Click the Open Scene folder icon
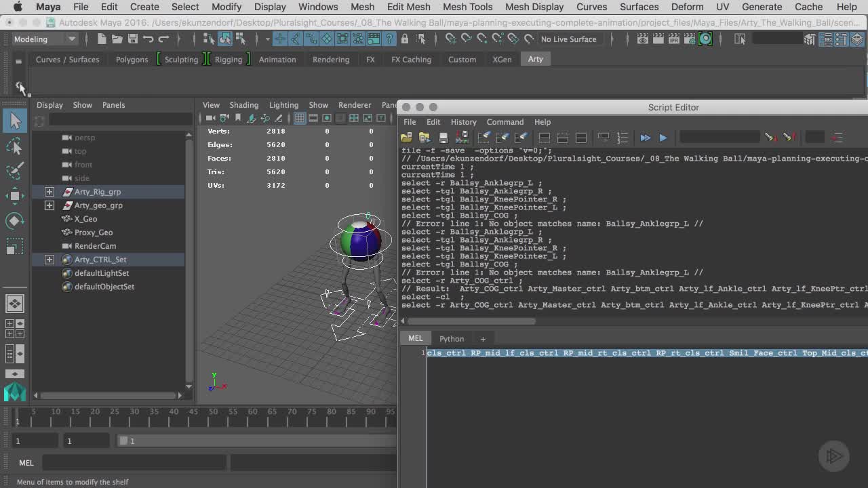The image size is (868, 488). (x=117, y=39)
